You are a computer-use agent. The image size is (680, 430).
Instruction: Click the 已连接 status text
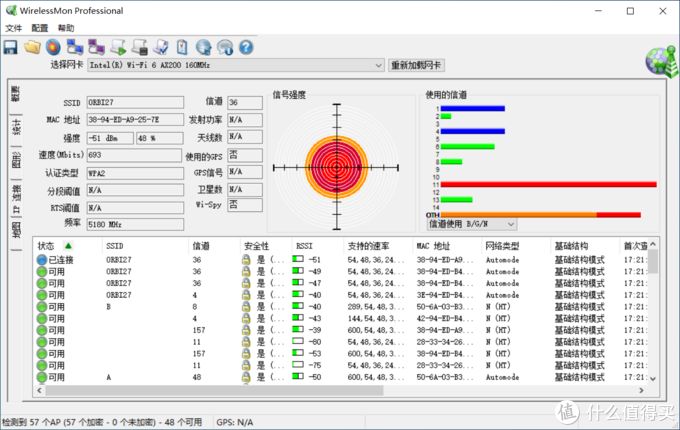tap(61, 260)
